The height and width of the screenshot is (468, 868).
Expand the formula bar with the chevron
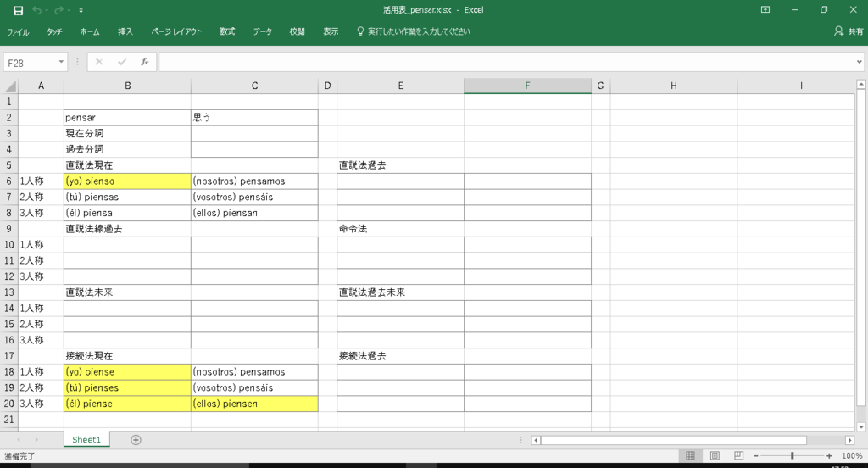click(x=860, y=63)
